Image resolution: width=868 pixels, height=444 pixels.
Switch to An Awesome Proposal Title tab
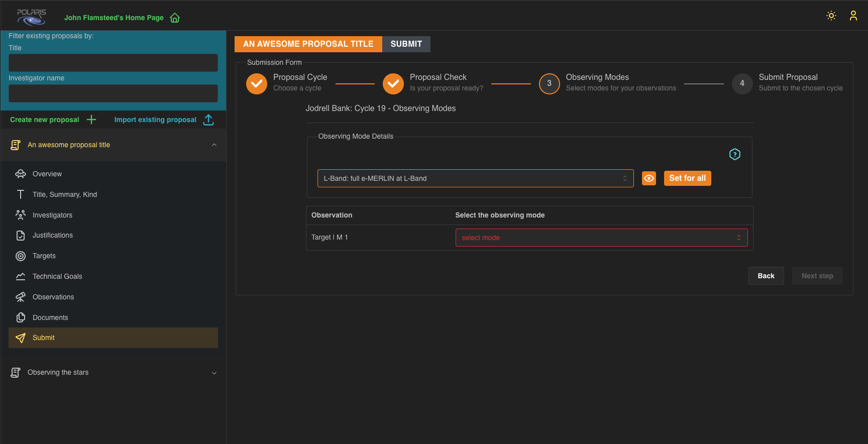[308, 44]
